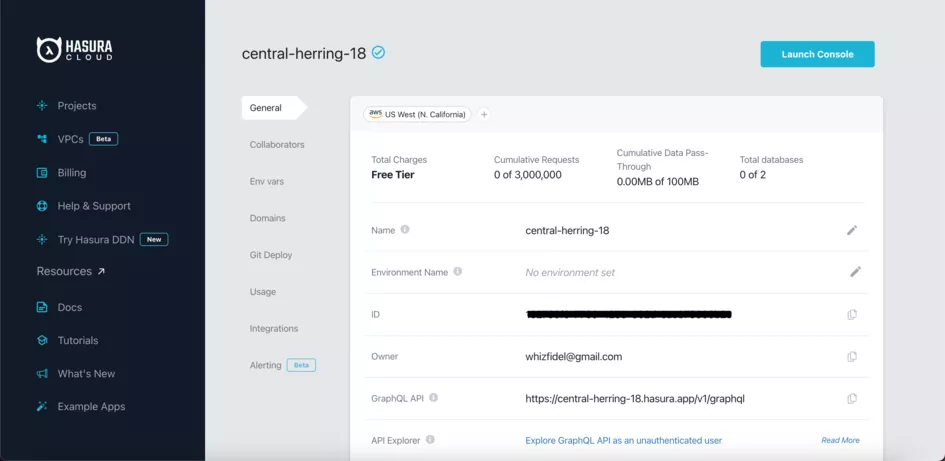
Task: Click info icon next to GraphQL API
Action: pyautogui.click(x=433, y=398)
